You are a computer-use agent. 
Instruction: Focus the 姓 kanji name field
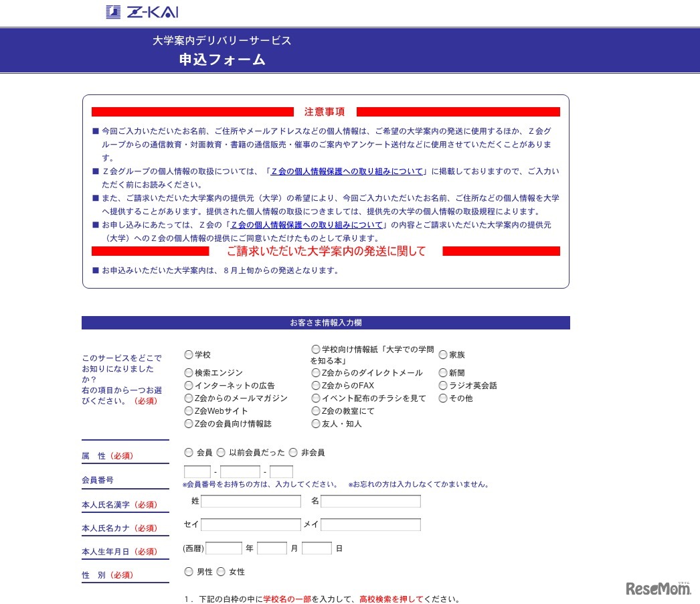tap(251, 502)
